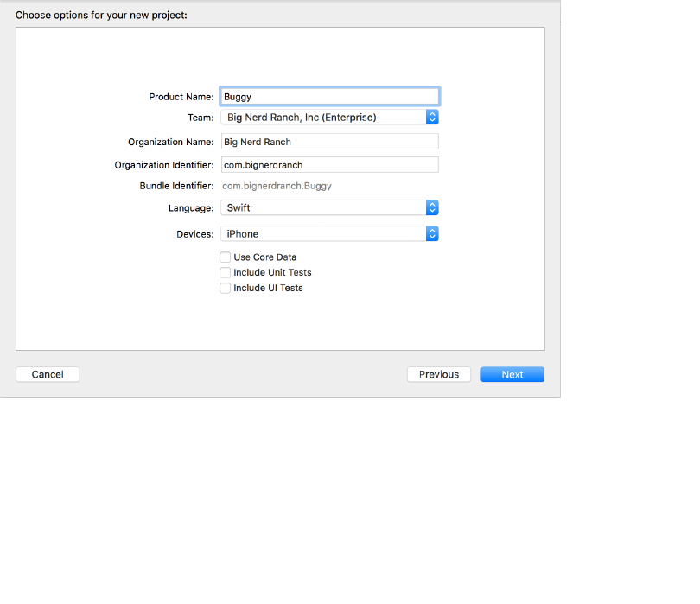Click the "Bundle Identifier:" label
This screenshot has height=604, width=700.
(176, 187)
